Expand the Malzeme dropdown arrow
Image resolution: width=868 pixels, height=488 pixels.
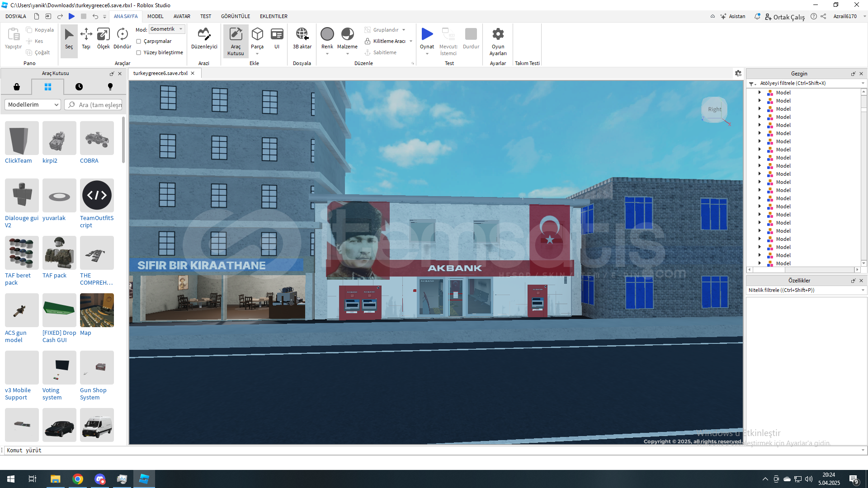coord(347,54)
